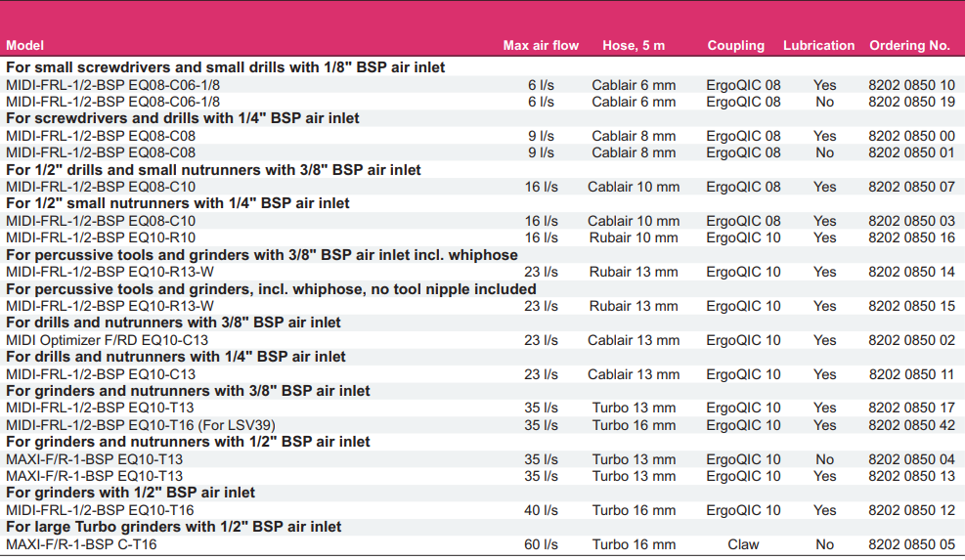Click the Coupling column header

click(735, 46)
